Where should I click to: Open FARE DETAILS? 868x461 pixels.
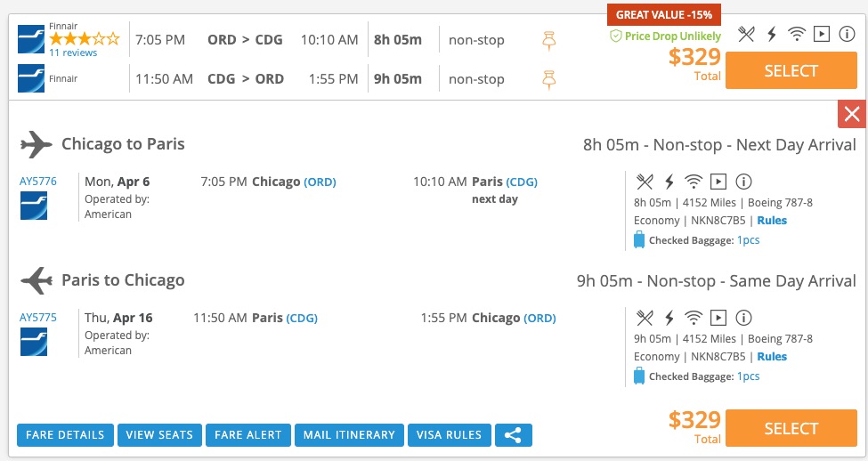pos(65,435)
